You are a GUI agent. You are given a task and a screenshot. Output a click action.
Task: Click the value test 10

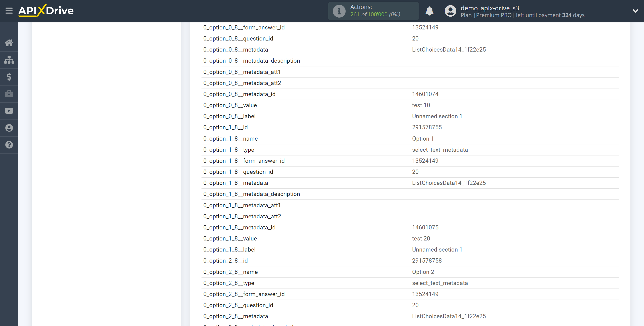pyautogui.click(x=421, y=105)
